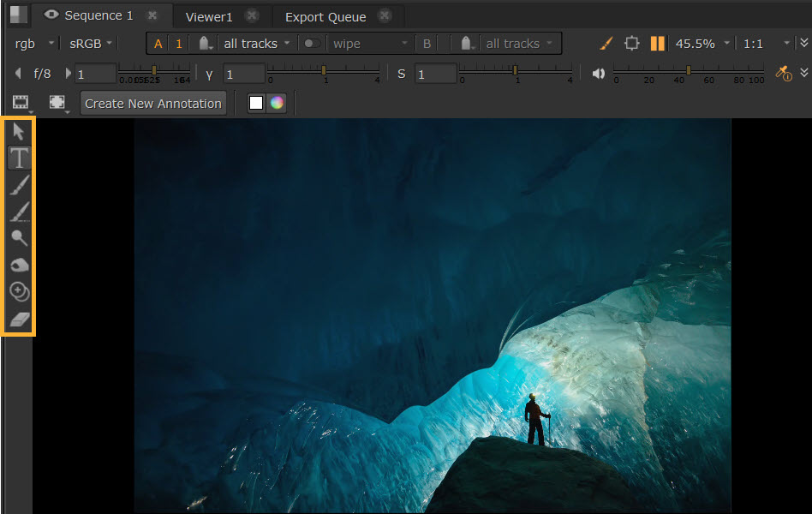Toggle the pause icon beside zoom percentage
812x514 pixels.
[x=657, y=44]
